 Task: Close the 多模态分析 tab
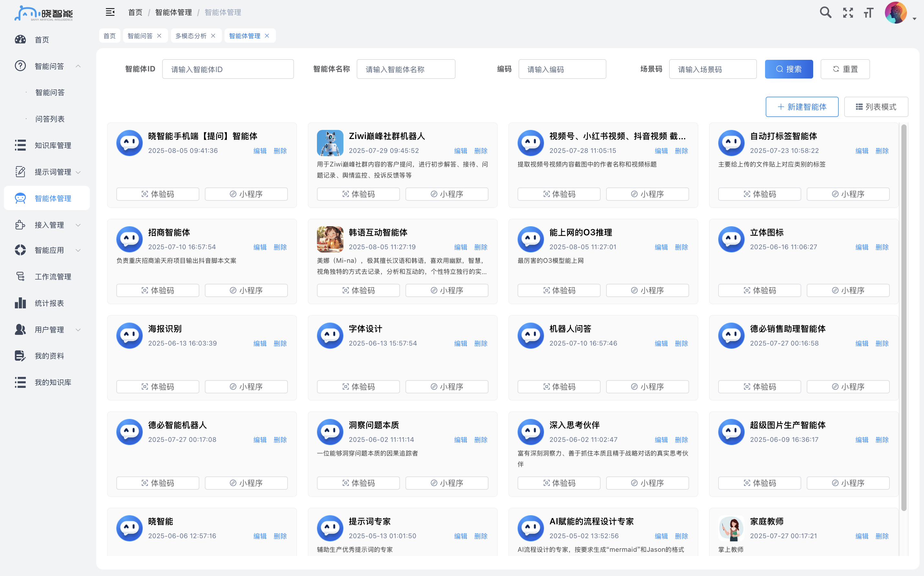[213, 36]
